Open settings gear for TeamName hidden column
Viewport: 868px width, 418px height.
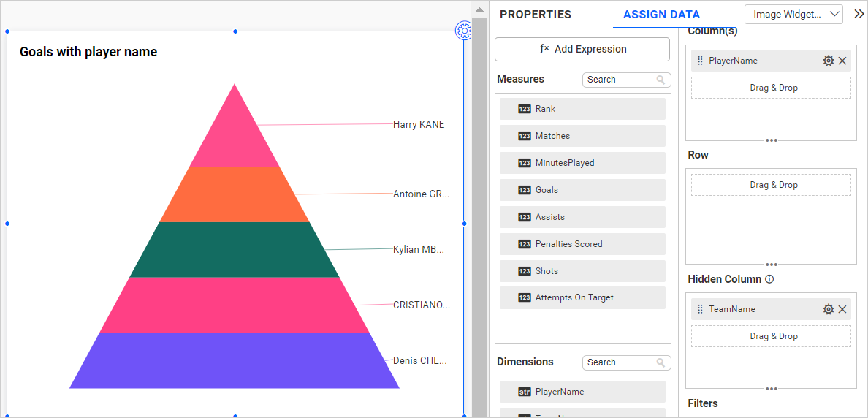pyautogui.click(x=828, y=309)
